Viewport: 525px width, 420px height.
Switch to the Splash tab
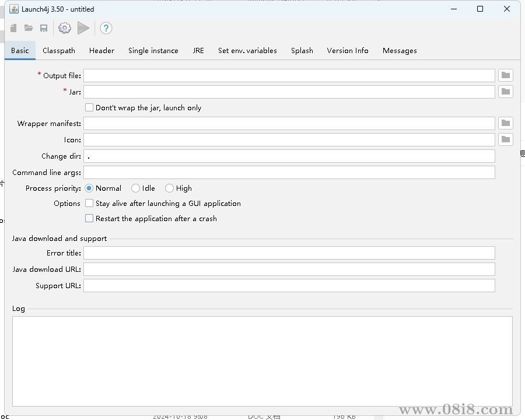[302, 51]
